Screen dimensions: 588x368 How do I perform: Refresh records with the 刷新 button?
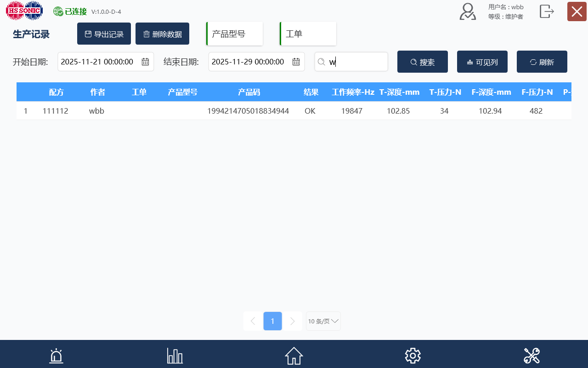pos(542,61)
